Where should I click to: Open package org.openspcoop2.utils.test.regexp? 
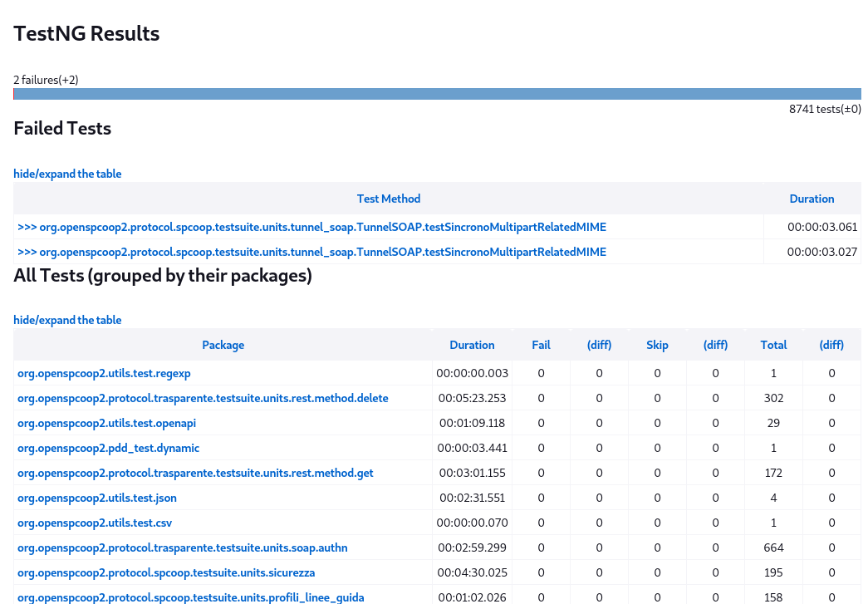tap(104, 373)
